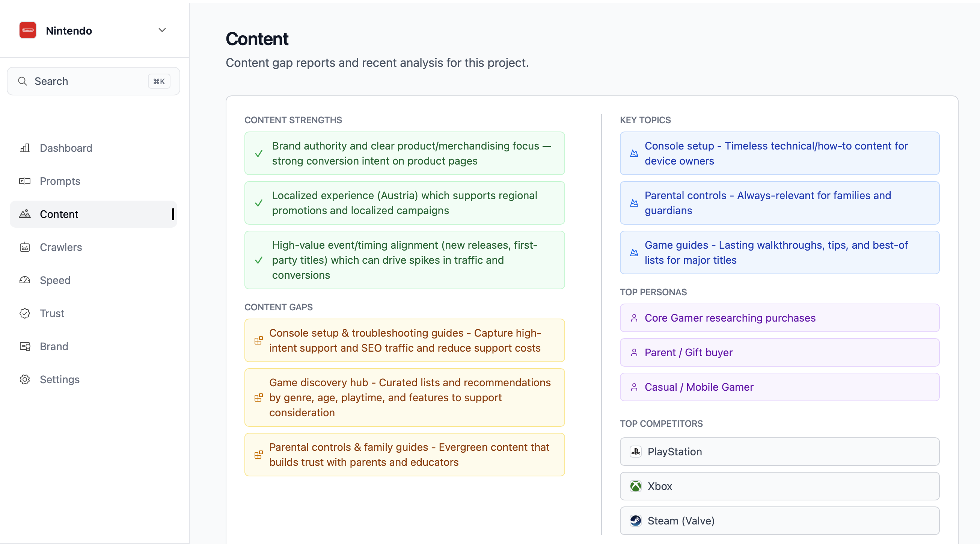980x544 pixels.
Task: Select the Dashboard chart icon
Action: pos(25,148)
